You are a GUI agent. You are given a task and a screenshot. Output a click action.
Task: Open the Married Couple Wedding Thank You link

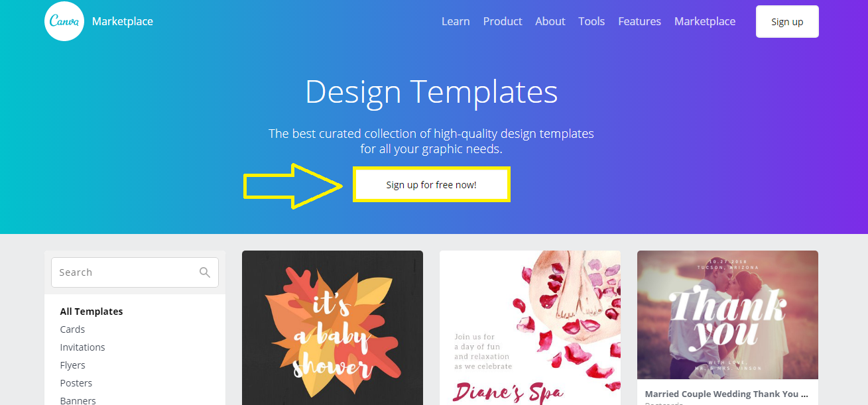pyautogui.click(x=727, y=394)
